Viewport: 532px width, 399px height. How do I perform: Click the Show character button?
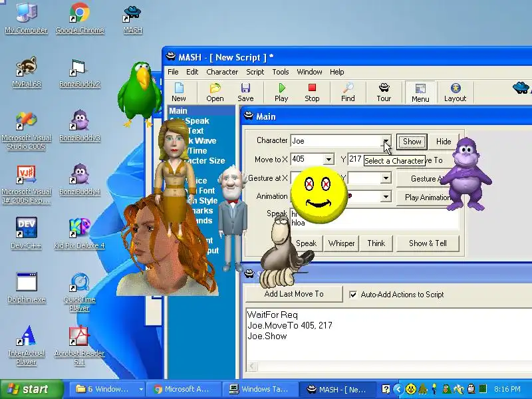412,142
